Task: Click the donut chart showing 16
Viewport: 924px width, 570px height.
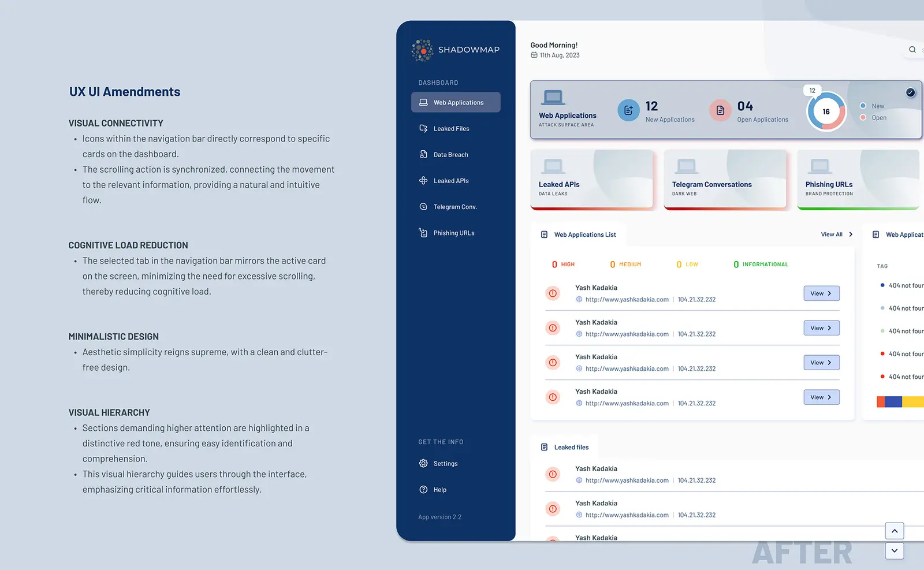Action: [x=826, y=111]
